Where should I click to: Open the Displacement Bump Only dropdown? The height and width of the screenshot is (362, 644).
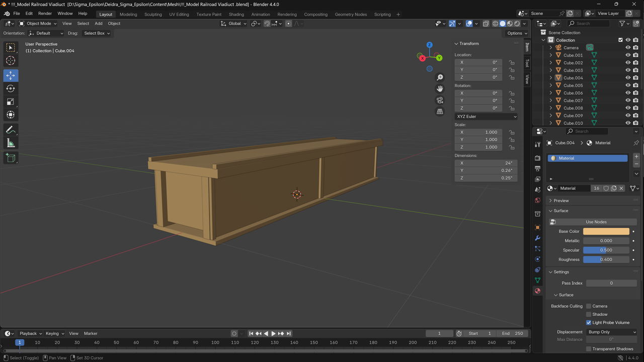612,332
